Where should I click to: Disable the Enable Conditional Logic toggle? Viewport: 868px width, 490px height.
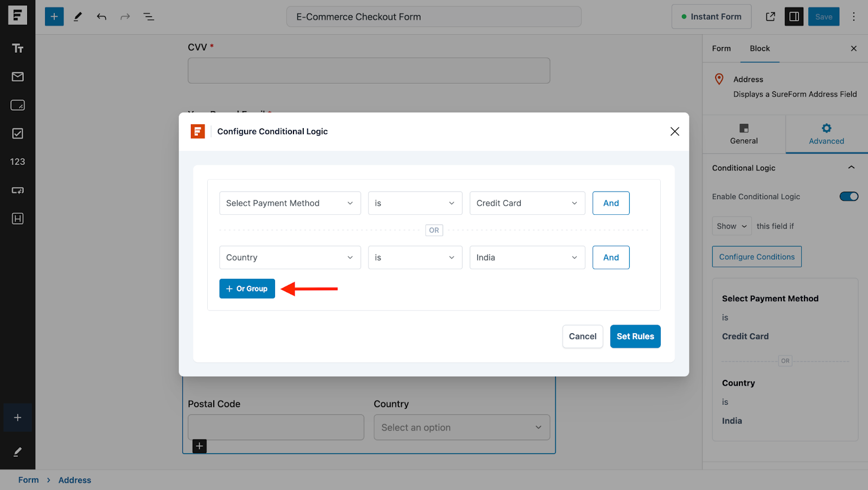click(x=849, y=196)
